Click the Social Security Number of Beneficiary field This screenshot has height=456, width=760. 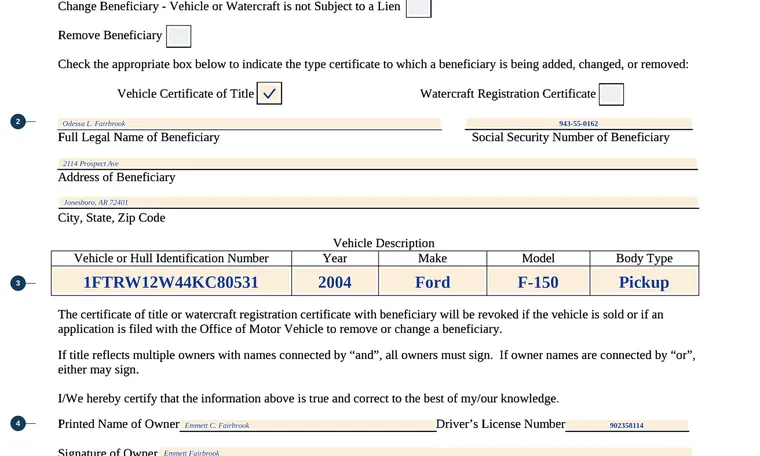[579, 123]
